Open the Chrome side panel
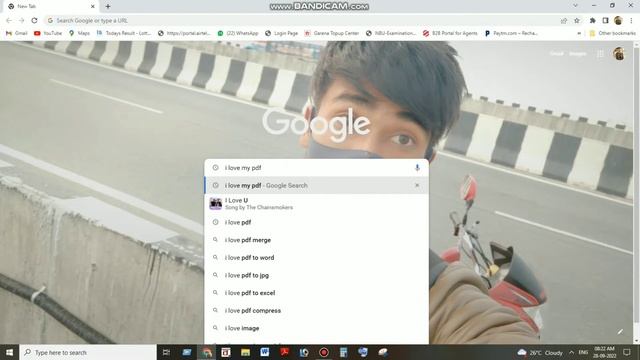The width and height of the screenshot is (640, 360). click(x=606, y=20)
